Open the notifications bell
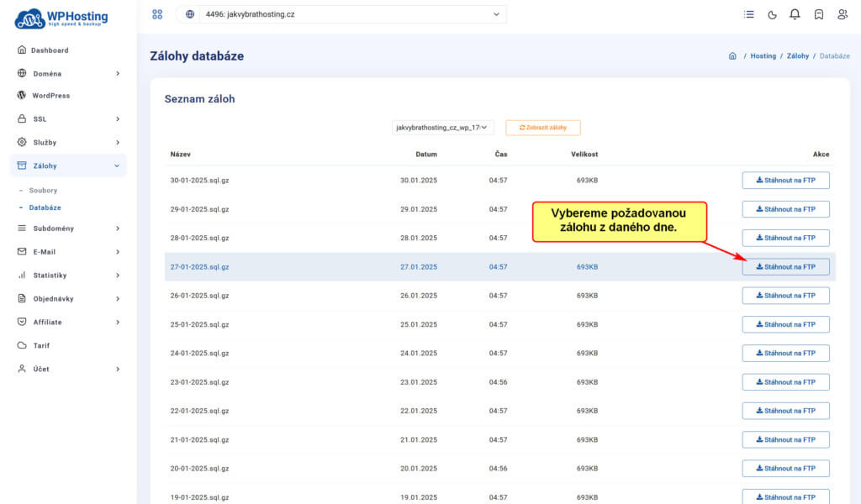Screen dimensions: 861x504 tap(795, 14)
